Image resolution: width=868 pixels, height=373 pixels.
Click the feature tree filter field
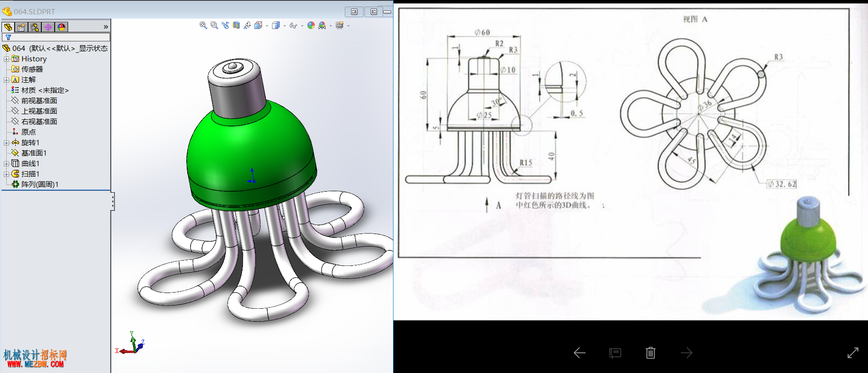[56, 37]
